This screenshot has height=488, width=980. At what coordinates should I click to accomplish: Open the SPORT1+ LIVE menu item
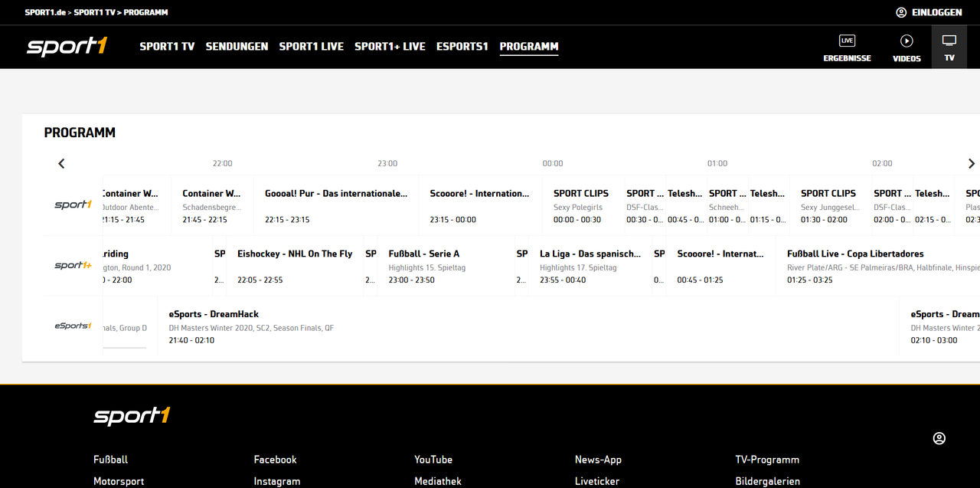tap(390, 47)
